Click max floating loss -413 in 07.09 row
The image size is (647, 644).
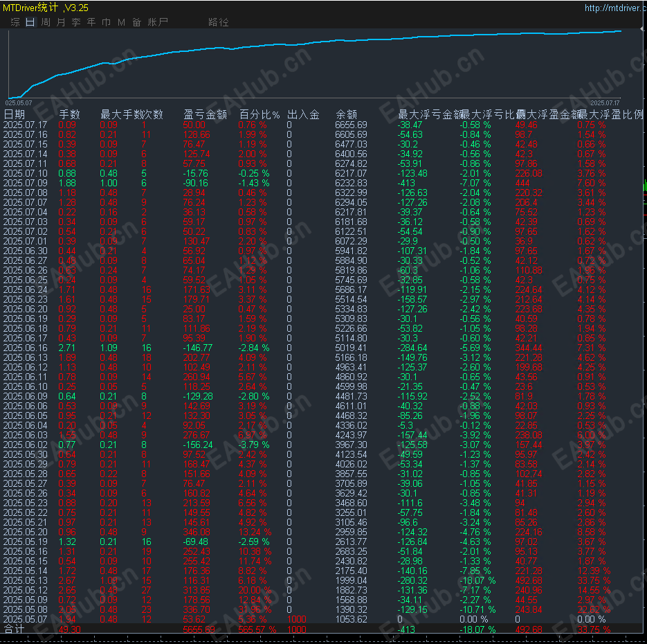(x=406, y=183)
